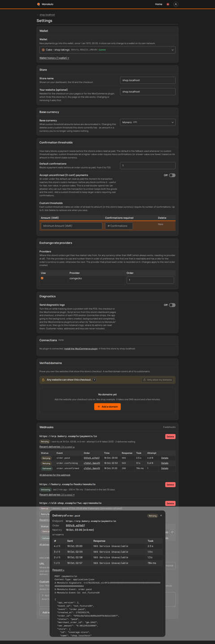Collapse Recent deliveries under erp.bakery webhook
This screenshot has width=215, height=644.
pyautogui.click(x=57, y=447)
